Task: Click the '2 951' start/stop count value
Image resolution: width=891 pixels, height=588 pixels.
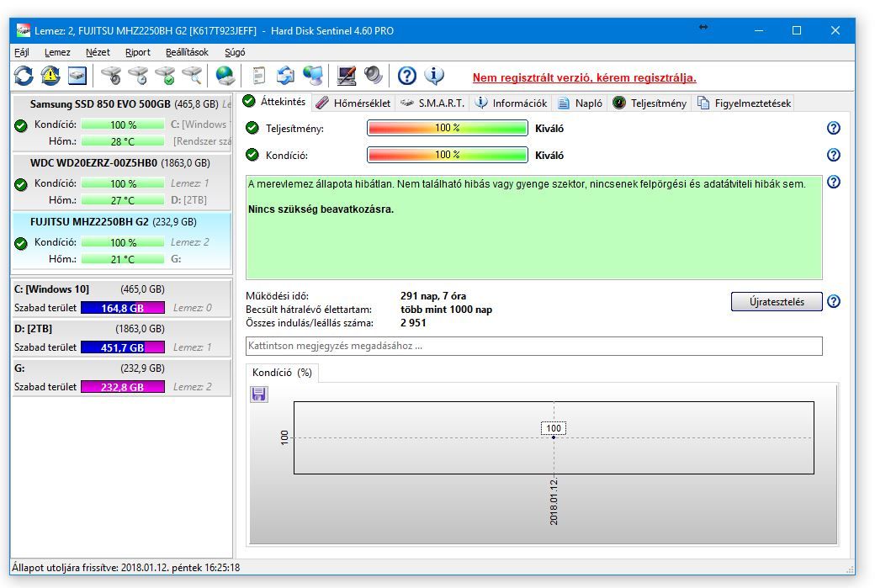Action: coord(413,323)
